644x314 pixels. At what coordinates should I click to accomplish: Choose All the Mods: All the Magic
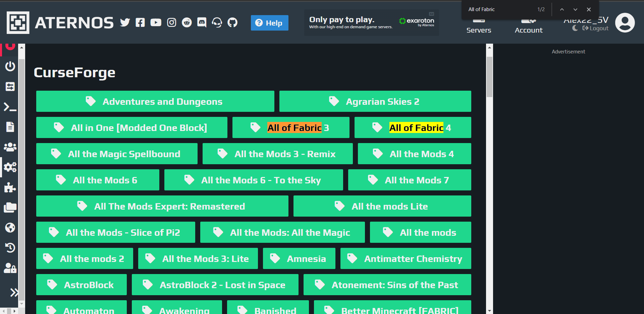click(x=282, y=232)
